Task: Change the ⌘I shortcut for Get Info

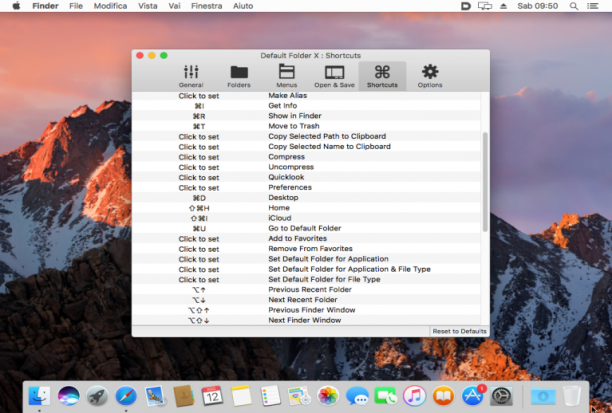Action: [x=199, y=106]
